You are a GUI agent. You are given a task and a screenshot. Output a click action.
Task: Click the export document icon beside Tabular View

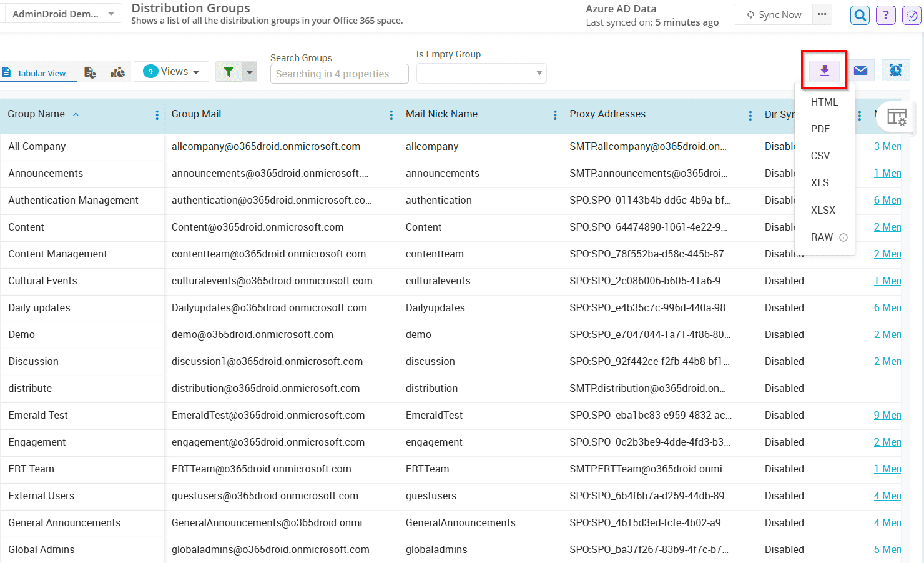90,72
